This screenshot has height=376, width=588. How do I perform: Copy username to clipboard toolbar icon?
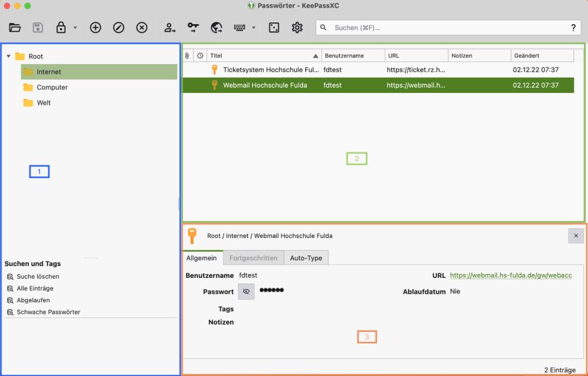[170, 27]
